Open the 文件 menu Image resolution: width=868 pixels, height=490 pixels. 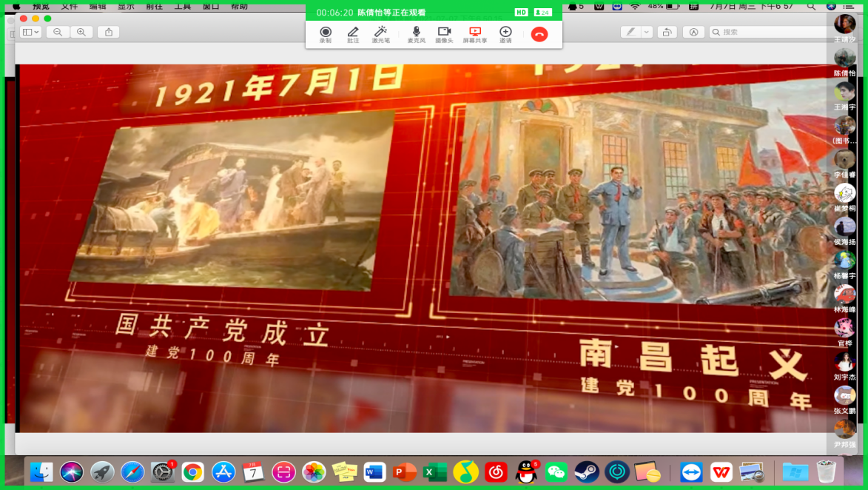(70, 6)
